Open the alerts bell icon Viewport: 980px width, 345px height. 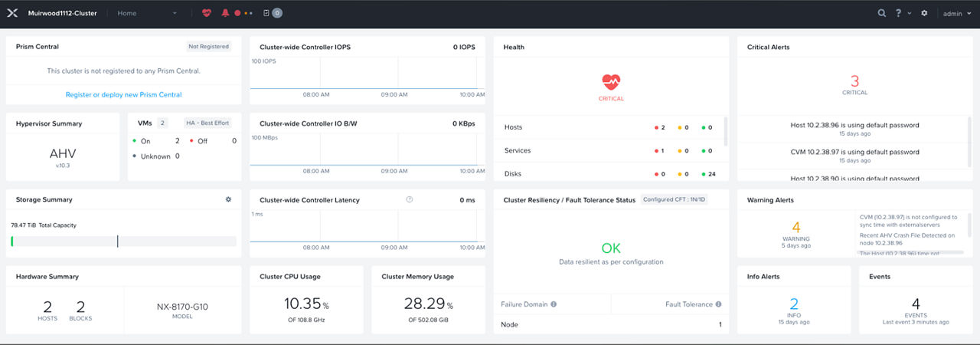click(x=225, y=13)
